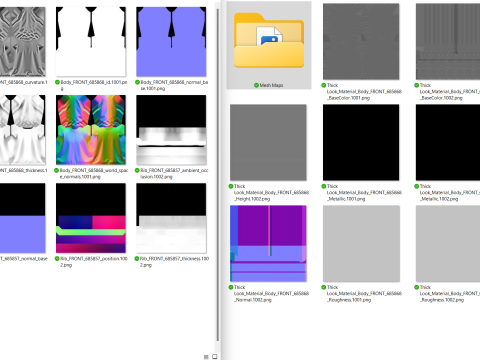The height and width of the screenshot is (360, 480).
Task: Click file name ending _BaseColor.1001.png
Action: [x=364, y=92]
